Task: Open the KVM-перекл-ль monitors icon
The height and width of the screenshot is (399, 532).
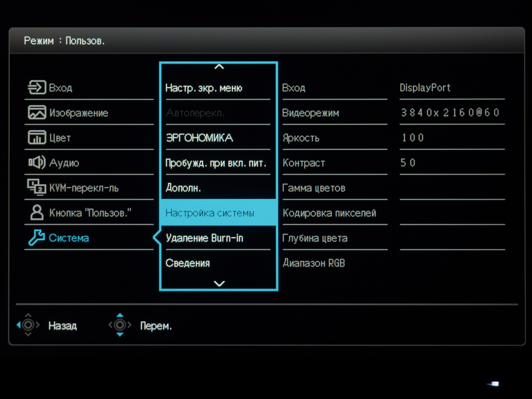Action: (37, 187)
